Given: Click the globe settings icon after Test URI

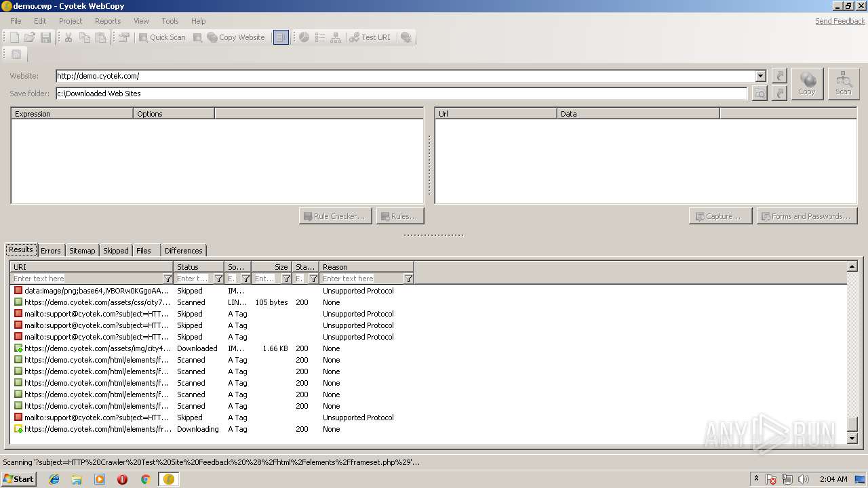Looking at the screenshot, I should tap(406, 38).
